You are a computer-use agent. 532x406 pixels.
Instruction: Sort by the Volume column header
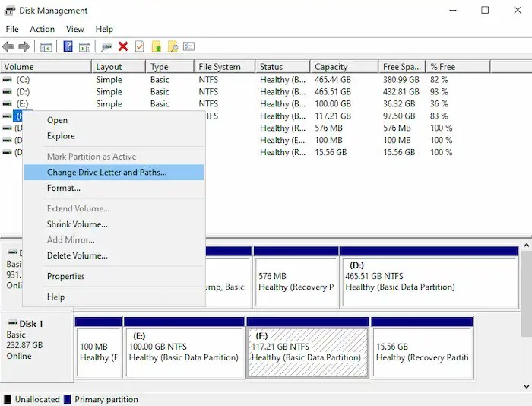(46, 67)
